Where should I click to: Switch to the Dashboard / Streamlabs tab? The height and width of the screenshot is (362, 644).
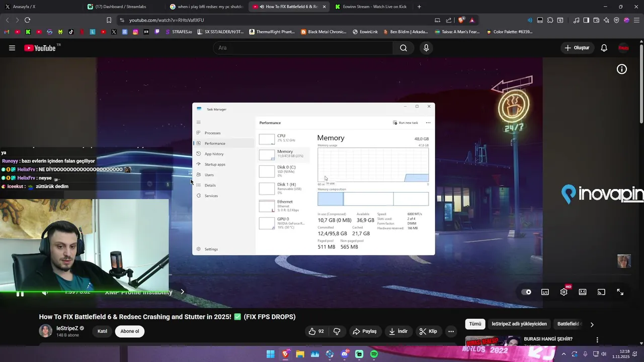click(x=123, y=7)
